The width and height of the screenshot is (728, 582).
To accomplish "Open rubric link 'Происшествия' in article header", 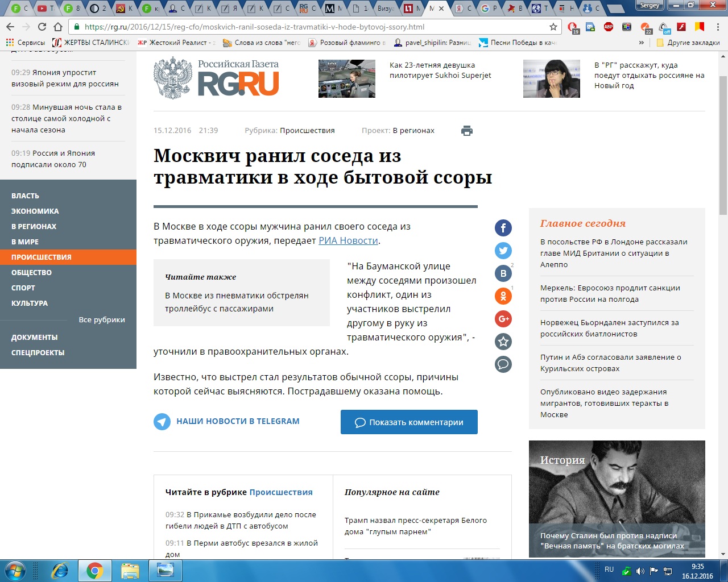I will click(x=307, y=130).
